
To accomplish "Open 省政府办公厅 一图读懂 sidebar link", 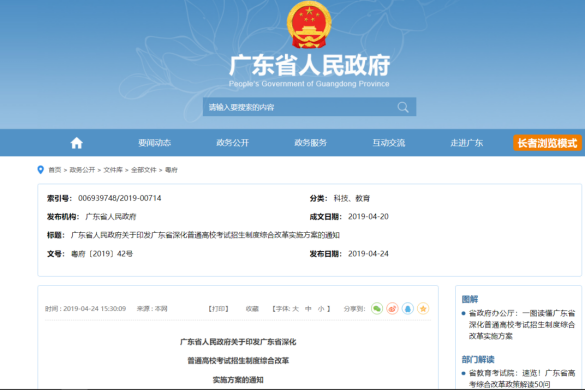I will point(522,324).
